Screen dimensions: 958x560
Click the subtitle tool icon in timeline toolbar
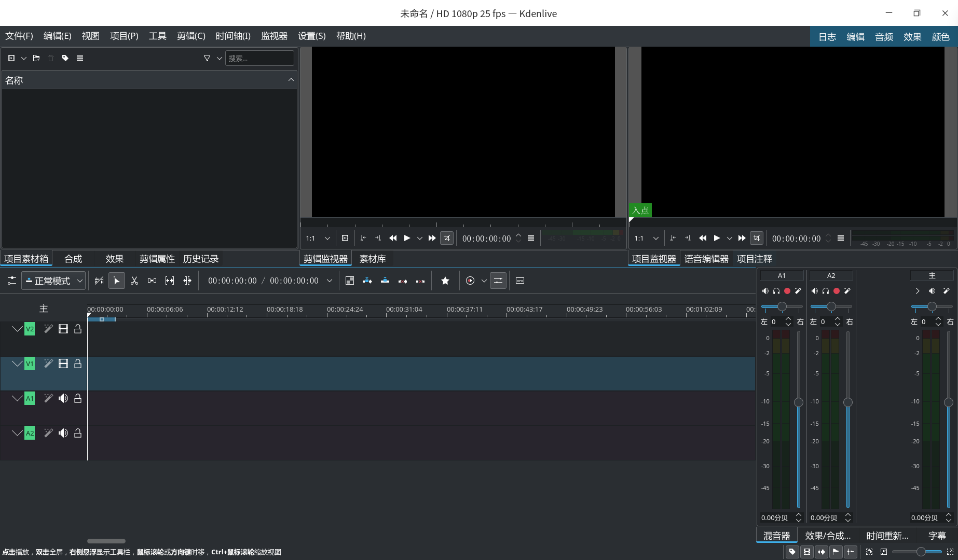tap(520, 281)
